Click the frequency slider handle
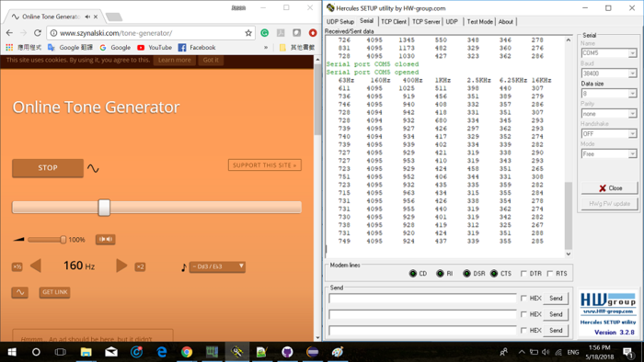 pos(104,208)
